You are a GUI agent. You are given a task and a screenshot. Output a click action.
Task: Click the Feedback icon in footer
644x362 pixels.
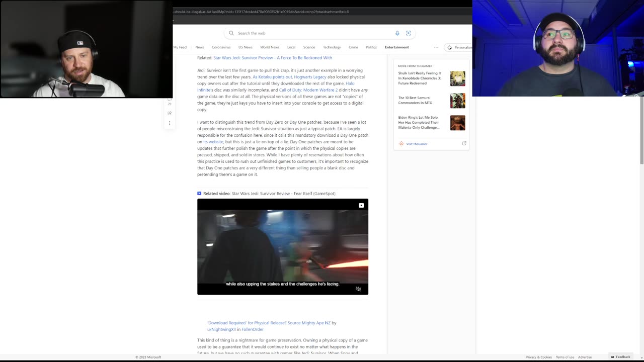[612, 357]
